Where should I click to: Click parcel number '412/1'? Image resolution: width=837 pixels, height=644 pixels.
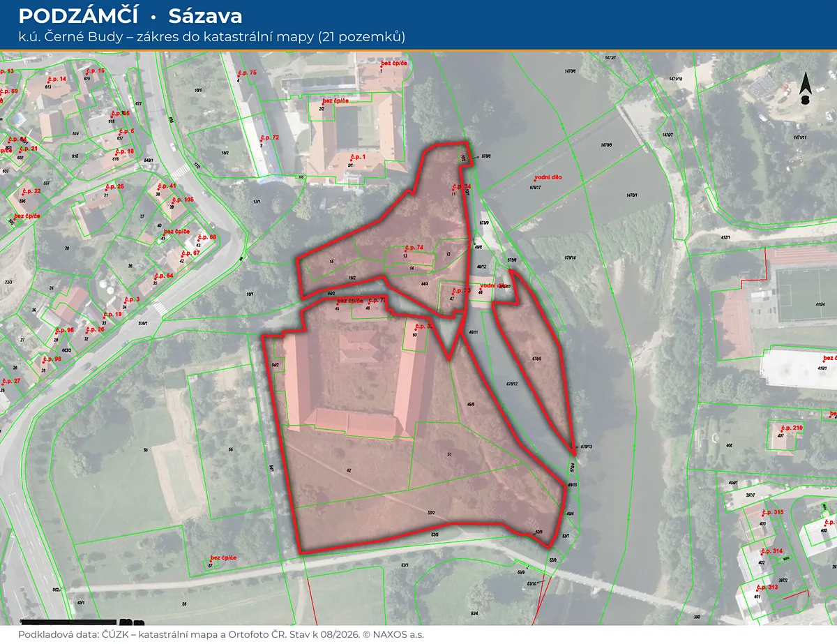pyautogui.click(x=724, y=238)
